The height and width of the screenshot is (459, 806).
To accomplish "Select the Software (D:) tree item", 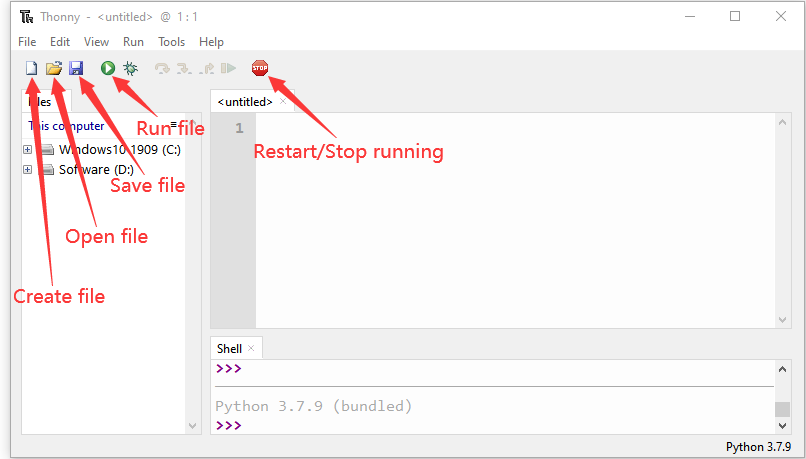I will click(x=96, y=170).
